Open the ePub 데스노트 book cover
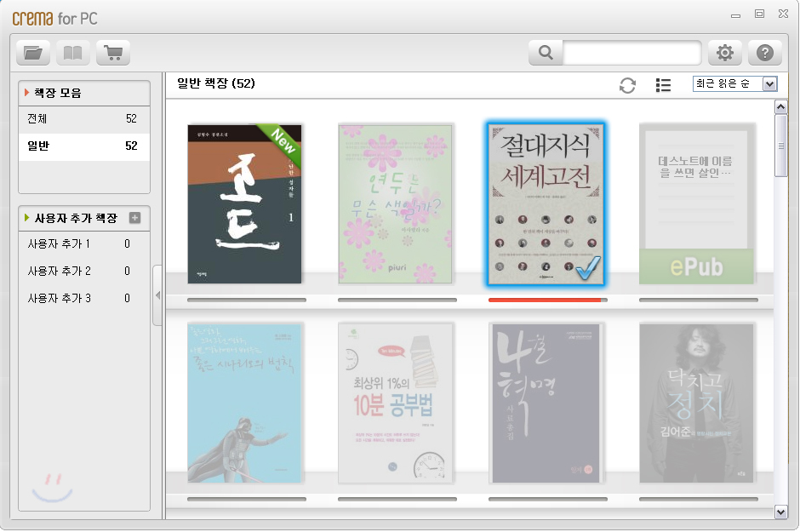This screenshot has height=532, width=800. 696,203
